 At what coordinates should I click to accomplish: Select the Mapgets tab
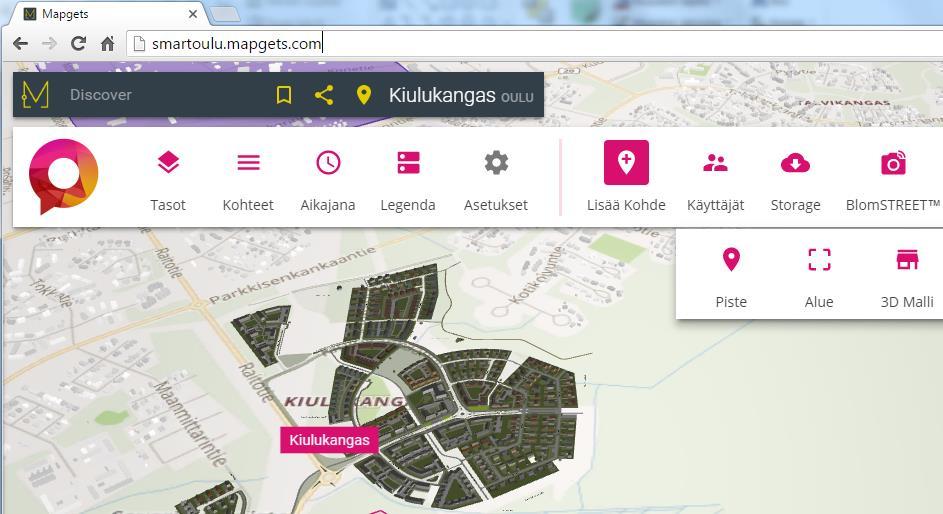pyautogui.click(x=108, y=14)
